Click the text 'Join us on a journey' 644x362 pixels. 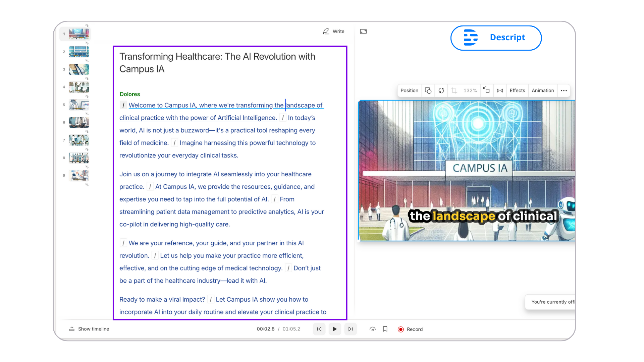point(148,174)
